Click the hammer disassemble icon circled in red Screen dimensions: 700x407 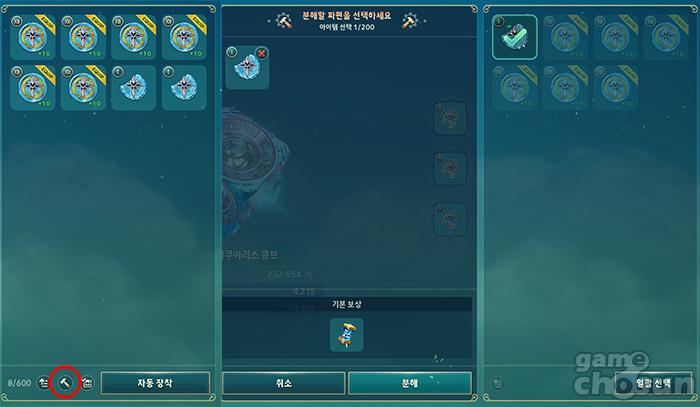tap(65, 382)
